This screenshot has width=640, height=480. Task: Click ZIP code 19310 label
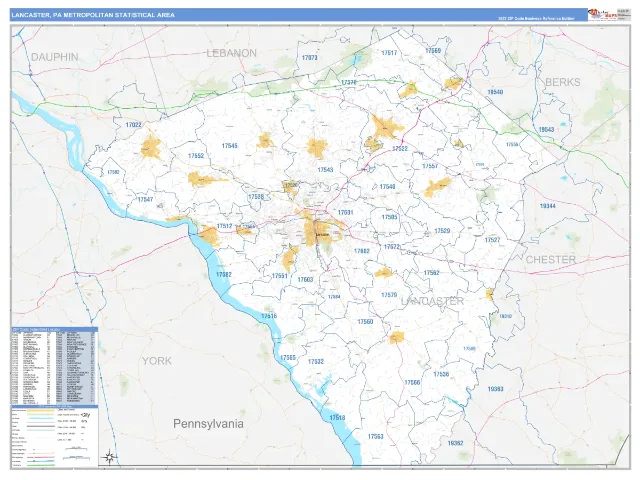click(x=505, y=316)
